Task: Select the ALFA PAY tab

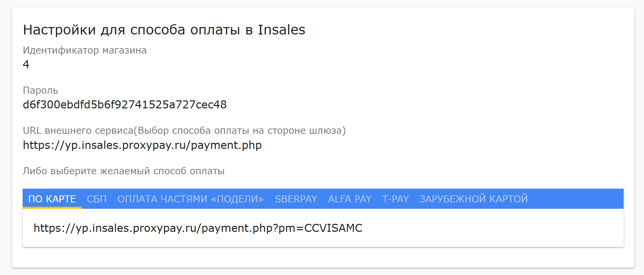Action: click(350, 199)
